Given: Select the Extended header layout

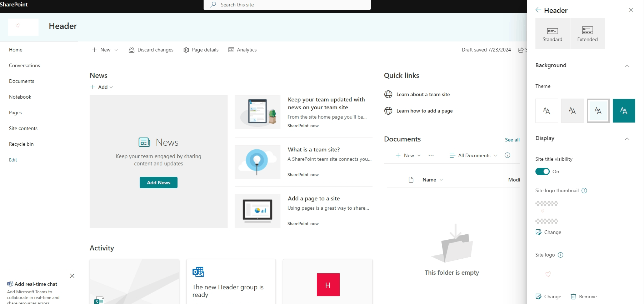Looking at the screenshot, I should tap(587, 34).
